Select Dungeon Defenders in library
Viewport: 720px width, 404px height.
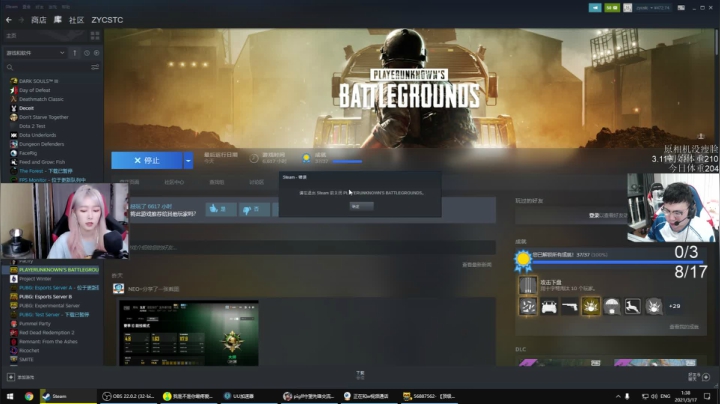41,144
